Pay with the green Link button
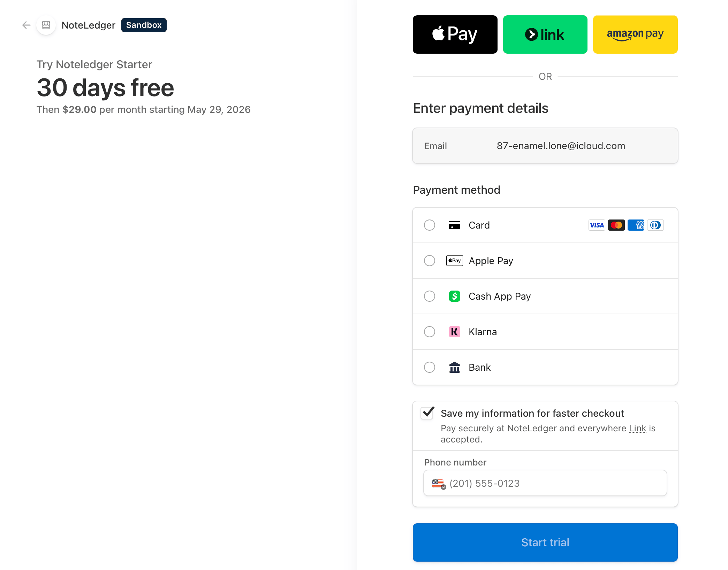The image size is (728, 570). pos(545,34)
